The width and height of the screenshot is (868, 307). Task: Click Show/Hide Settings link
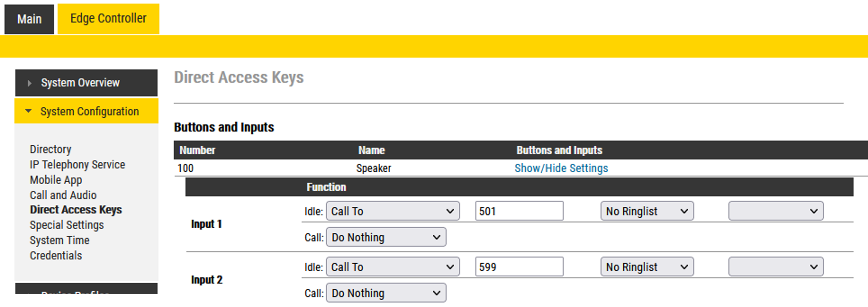(561, 168)
